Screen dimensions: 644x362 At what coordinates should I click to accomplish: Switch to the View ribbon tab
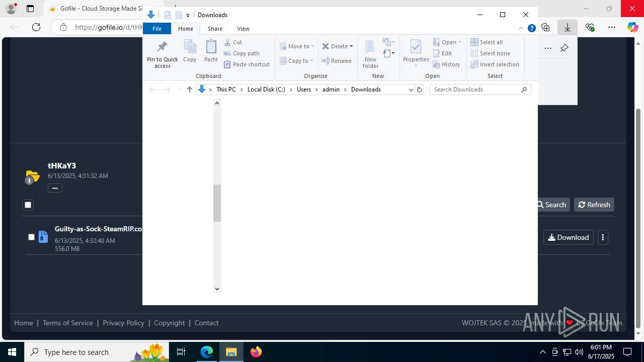[x=243, y=29]
